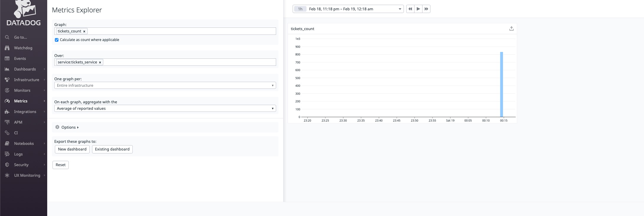
Task: Expand the Options section
Action: (70, 127)
